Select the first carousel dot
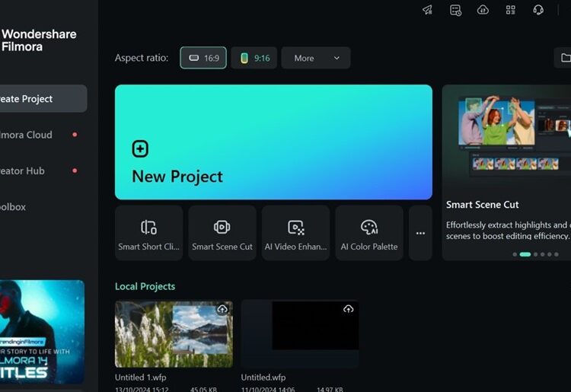The width and height of the screenshot is (571, 392). [x=515, y=254]
